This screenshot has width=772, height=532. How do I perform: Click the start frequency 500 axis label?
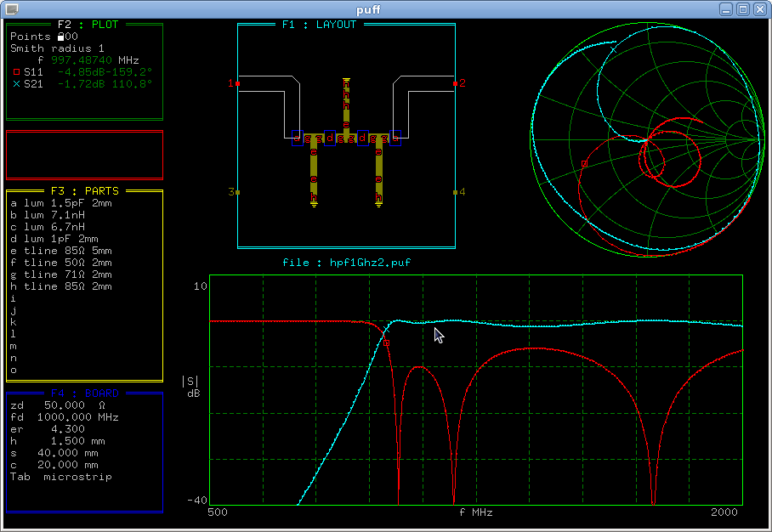(x=218, y=512)
